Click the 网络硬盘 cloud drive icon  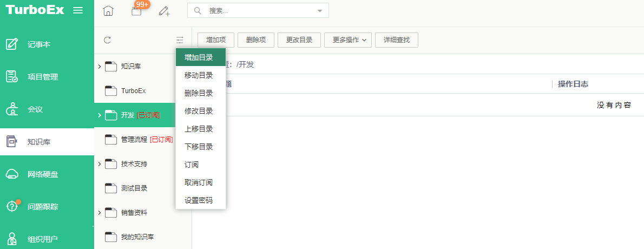tap(12, 174)
